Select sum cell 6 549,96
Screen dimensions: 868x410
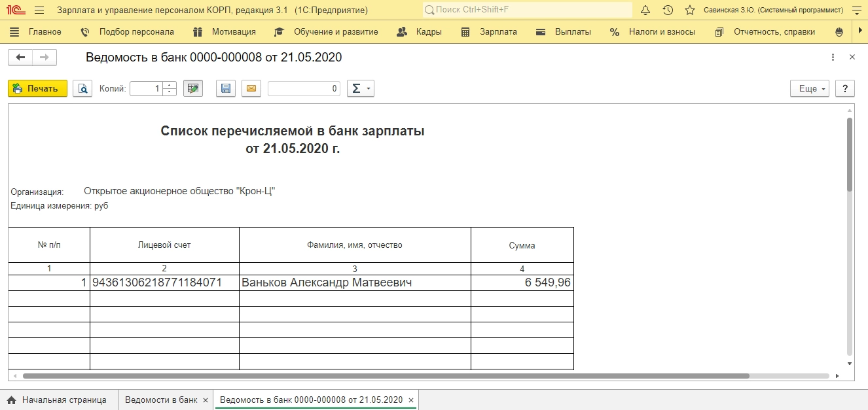pos(522,282)
